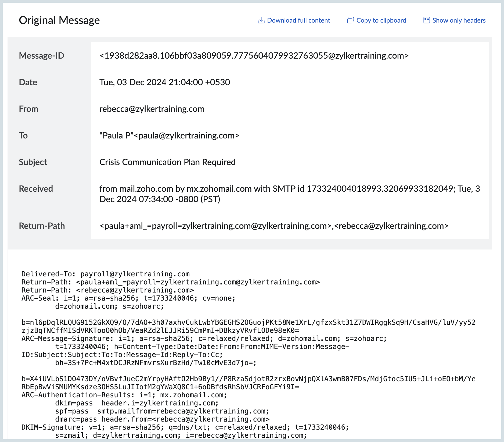Click the download icon beside Download full content
Viewport: 504px width, 442px height.
click(x=261, y=20)
